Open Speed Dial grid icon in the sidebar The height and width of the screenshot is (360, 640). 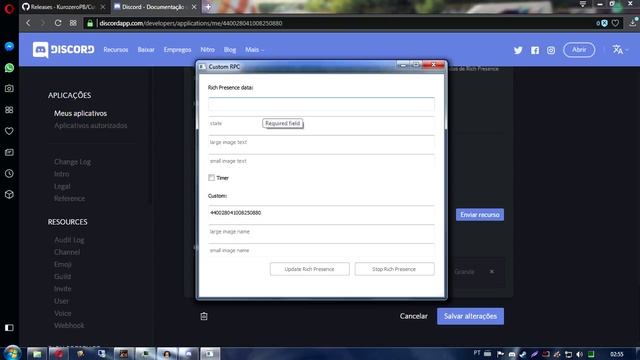tap(9, 110)
